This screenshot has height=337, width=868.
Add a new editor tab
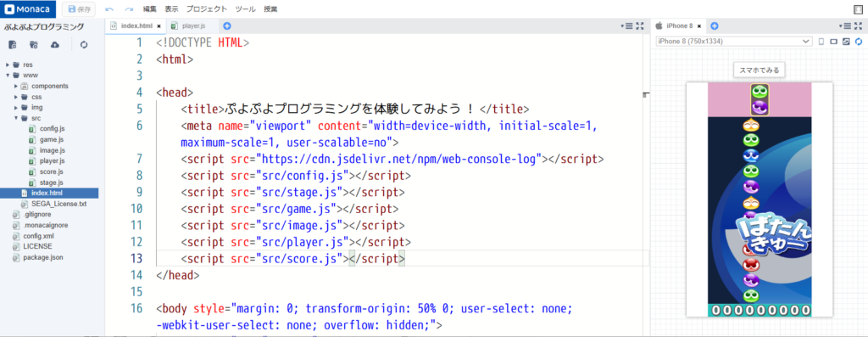point(226,25)
